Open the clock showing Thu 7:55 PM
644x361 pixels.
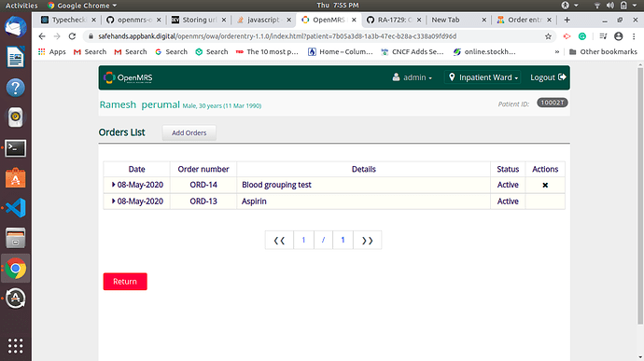click(338, 6)
